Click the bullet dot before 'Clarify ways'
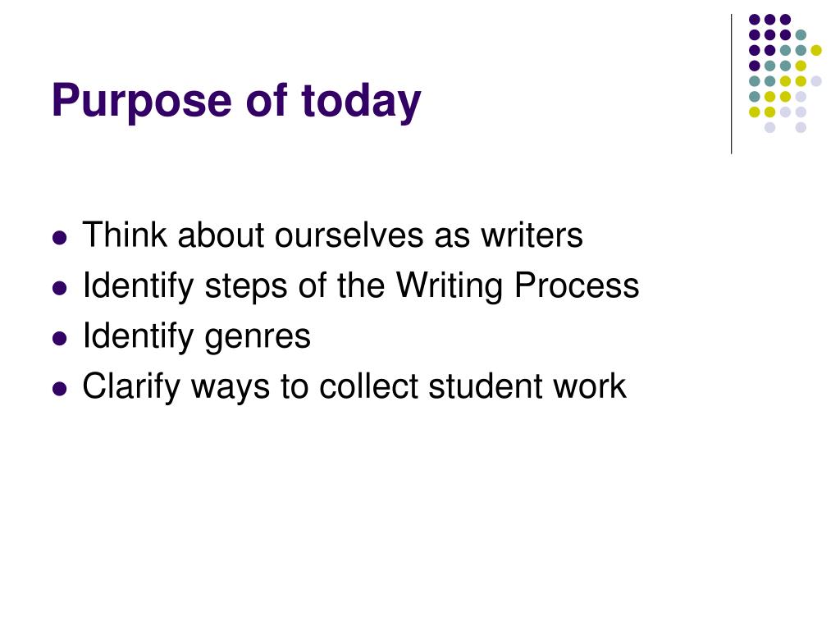The image size is (840, 630). [60, 388]
